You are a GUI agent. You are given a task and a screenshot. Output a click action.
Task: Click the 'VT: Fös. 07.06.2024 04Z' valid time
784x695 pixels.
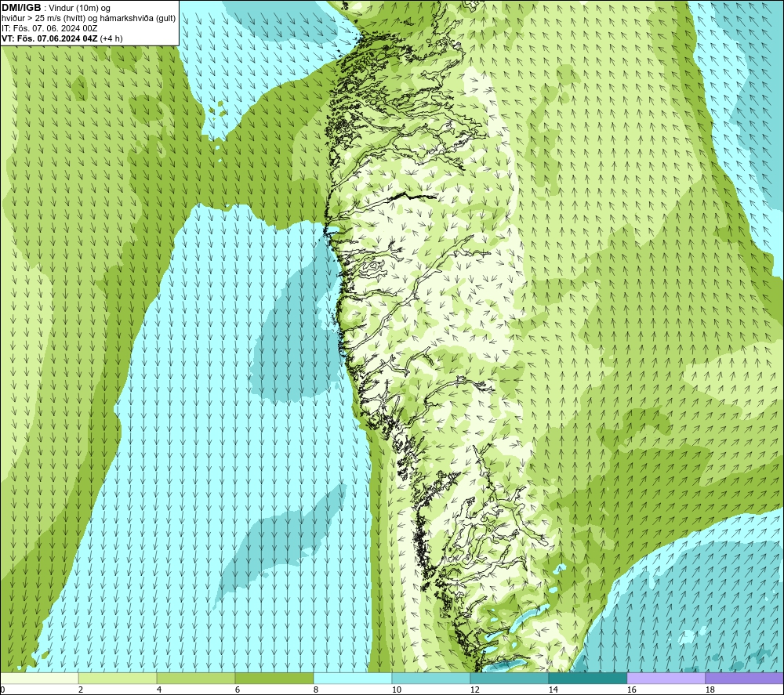pyautogui.click(x=50, y=38)
